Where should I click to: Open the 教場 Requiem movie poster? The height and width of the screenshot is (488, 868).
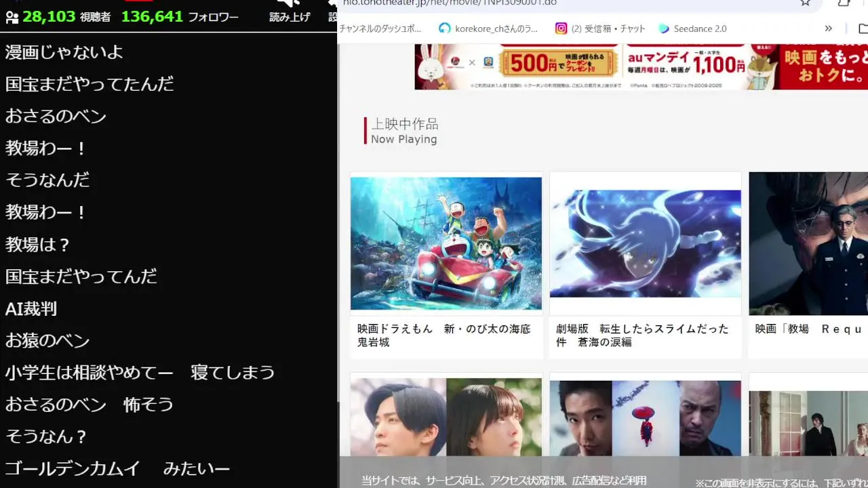point(808,243)
